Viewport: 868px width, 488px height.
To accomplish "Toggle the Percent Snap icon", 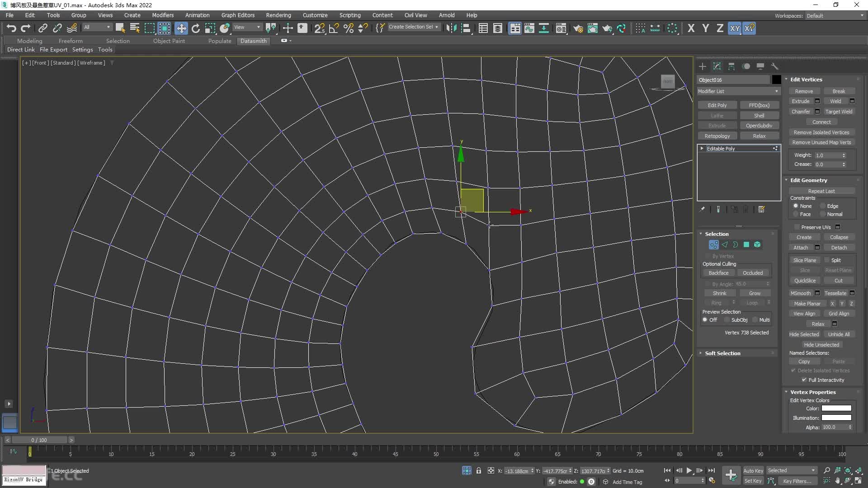I will (349, 28).
